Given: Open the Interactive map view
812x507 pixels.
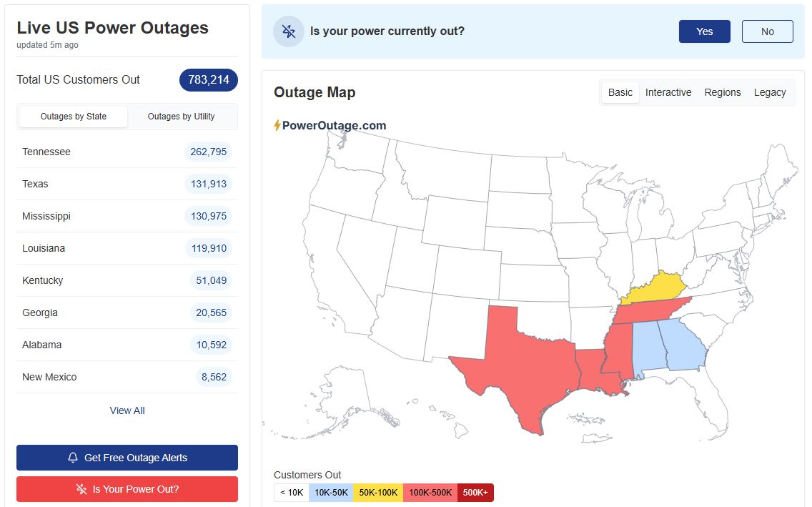Looking at the screenshot, I should (668, 92).
